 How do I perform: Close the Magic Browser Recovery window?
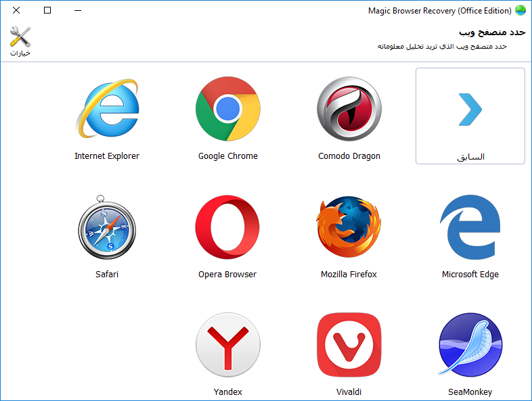click(16, 11)
